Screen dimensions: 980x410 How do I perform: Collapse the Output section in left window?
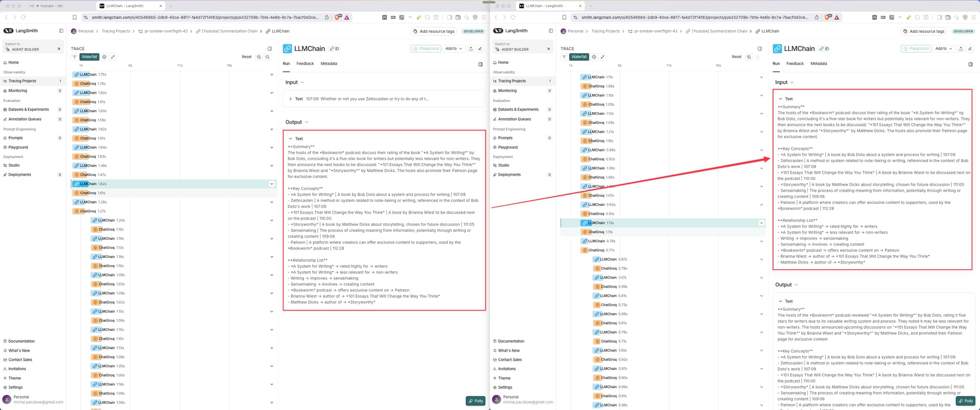coord(297,122)
